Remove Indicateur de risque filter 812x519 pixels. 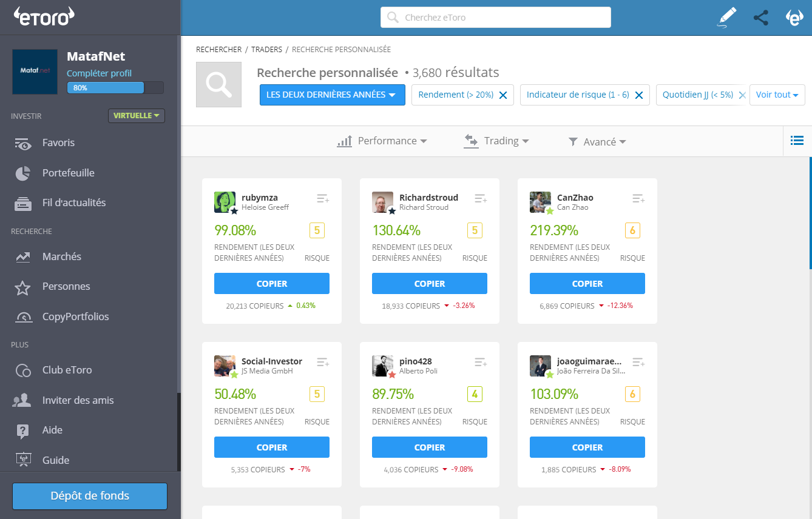[x=638, y=95]
